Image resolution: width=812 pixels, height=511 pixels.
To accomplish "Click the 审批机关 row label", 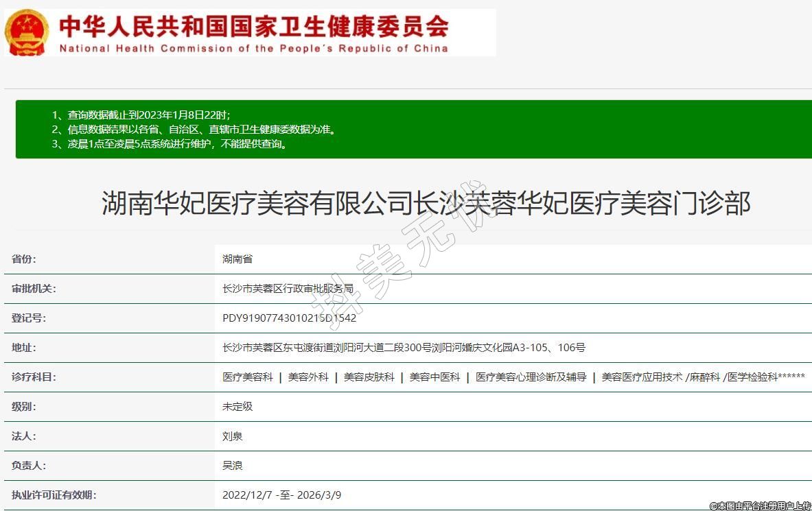I will click(x=34, y=289).
